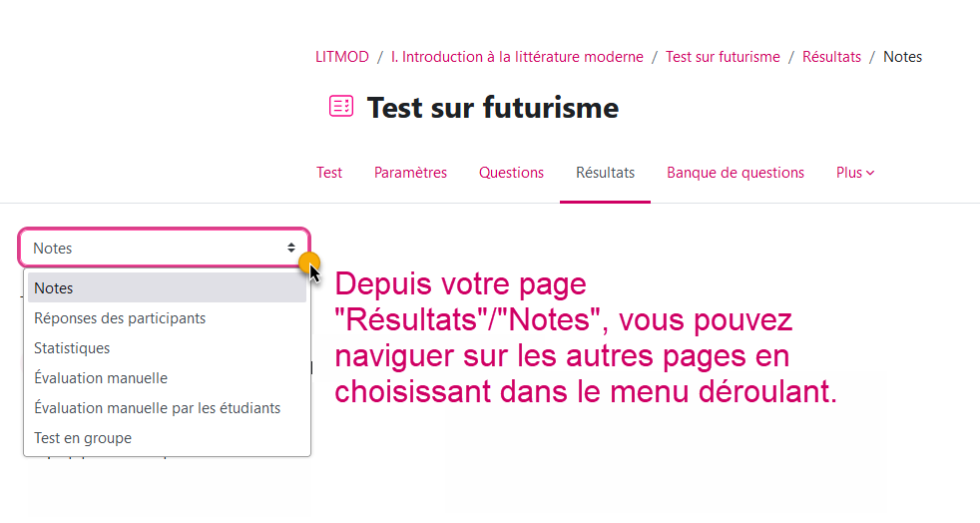Open the Banque de questions tab
Screen dimensions: 980x523
(735, 173)
